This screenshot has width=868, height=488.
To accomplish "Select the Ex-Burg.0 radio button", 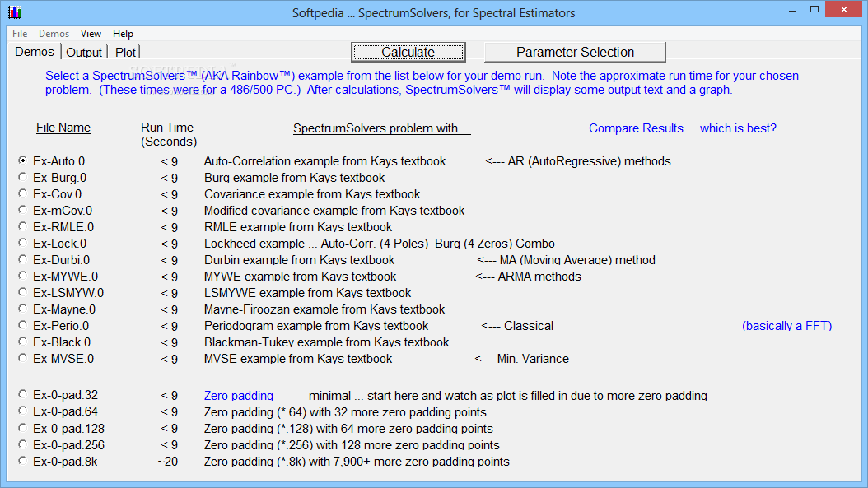I will click(x=23, y=177).
